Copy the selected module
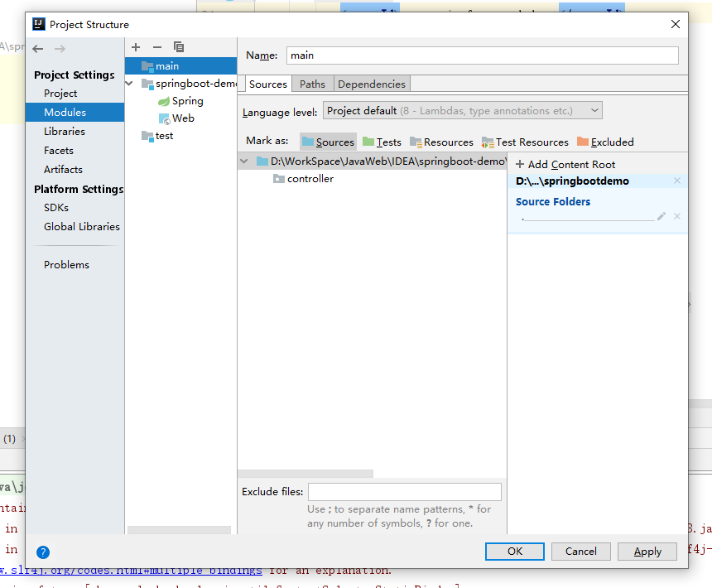This screenshot has width=712, height=588. point(179,47)
